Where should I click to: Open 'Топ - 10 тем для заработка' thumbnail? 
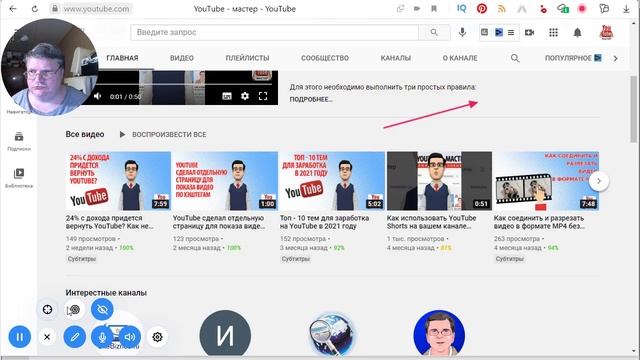tap(332, 181)
